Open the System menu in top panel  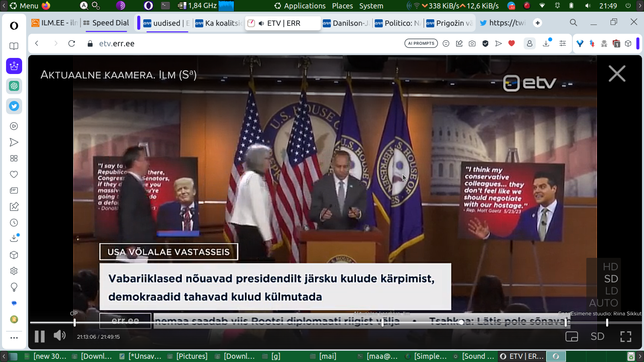[371, 6]
